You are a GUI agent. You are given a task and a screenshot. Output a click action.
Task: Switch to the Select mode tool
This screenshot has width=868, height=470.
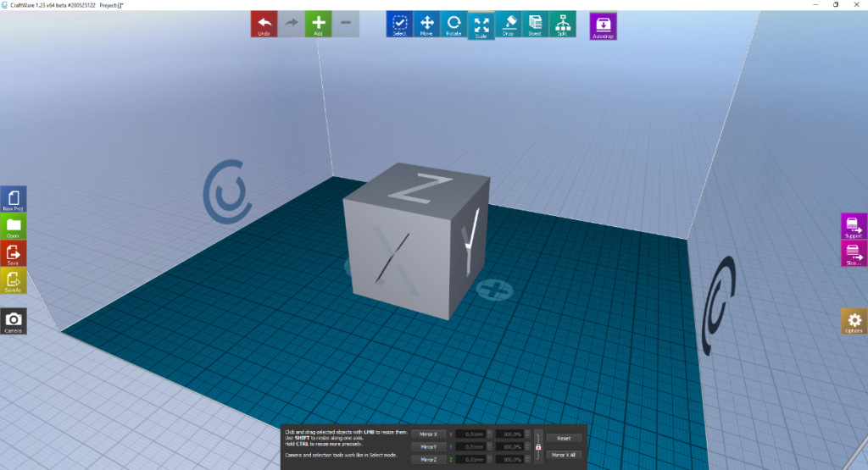tap(399, 23)
